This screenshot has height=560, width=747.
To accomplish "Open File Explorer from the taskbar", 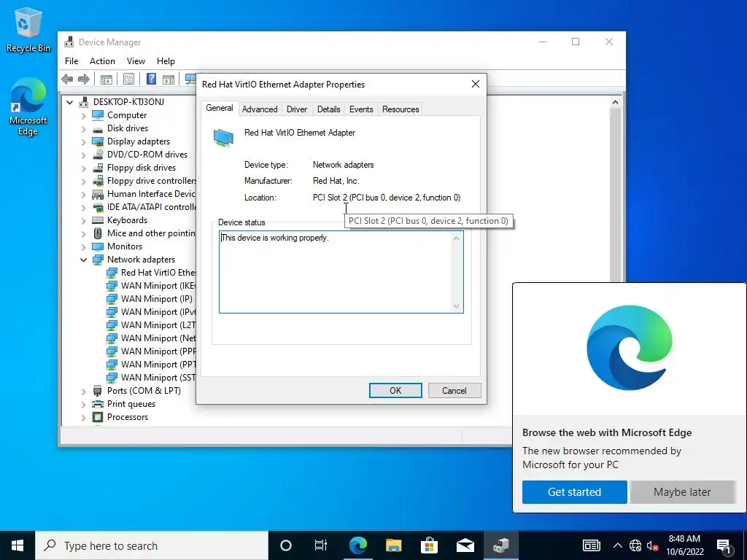I will pos(393,545).
